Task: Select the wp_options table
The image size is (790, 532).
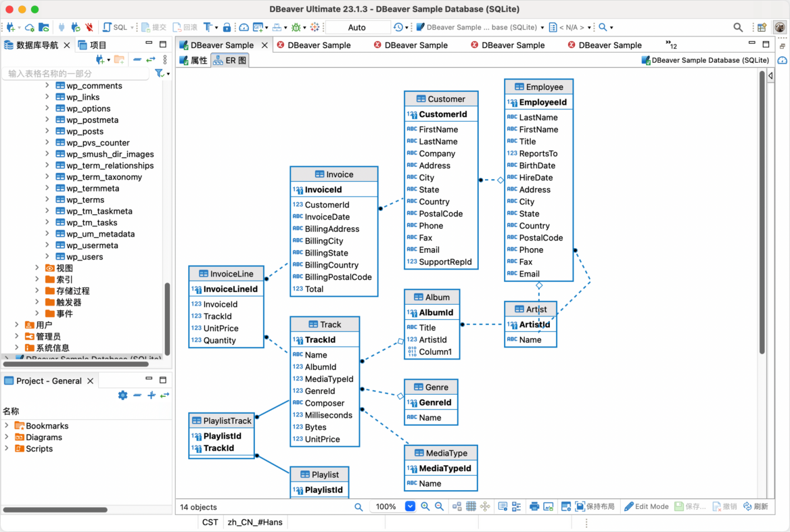Action: click(x=88, y=109)
